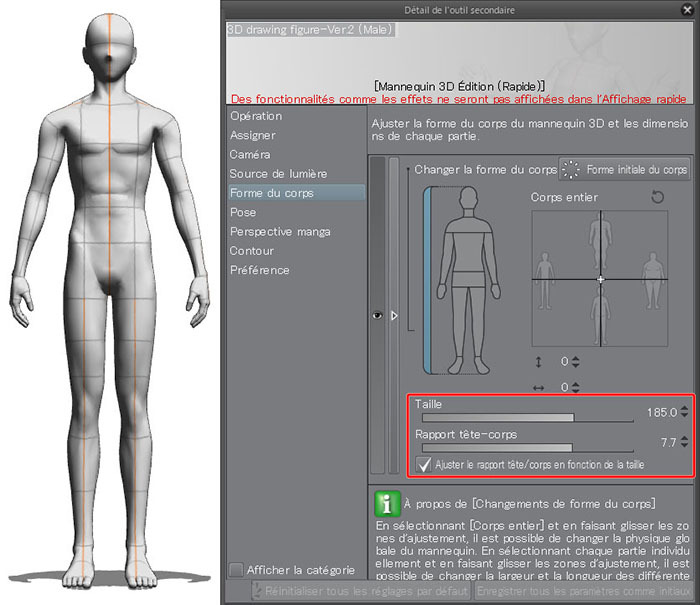Reset Corps entier with circular arrow icon
Image resolution: width=700 pixels, height=605 pixels.
tap(657, 197)
